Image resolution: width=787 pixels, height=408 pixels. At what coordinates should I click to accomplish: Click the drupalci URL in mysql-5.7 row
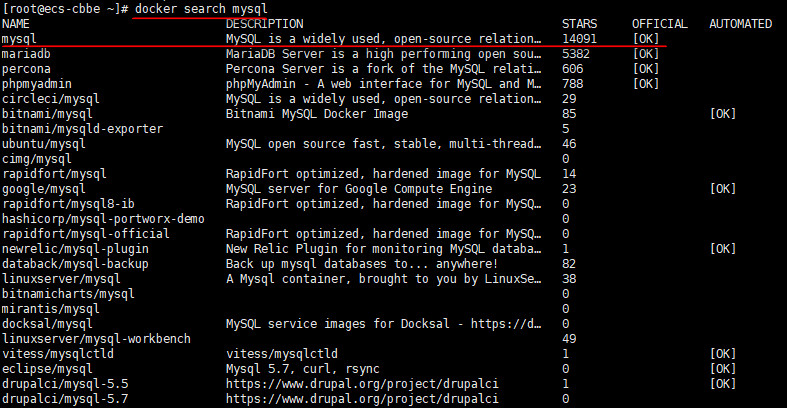362,399
